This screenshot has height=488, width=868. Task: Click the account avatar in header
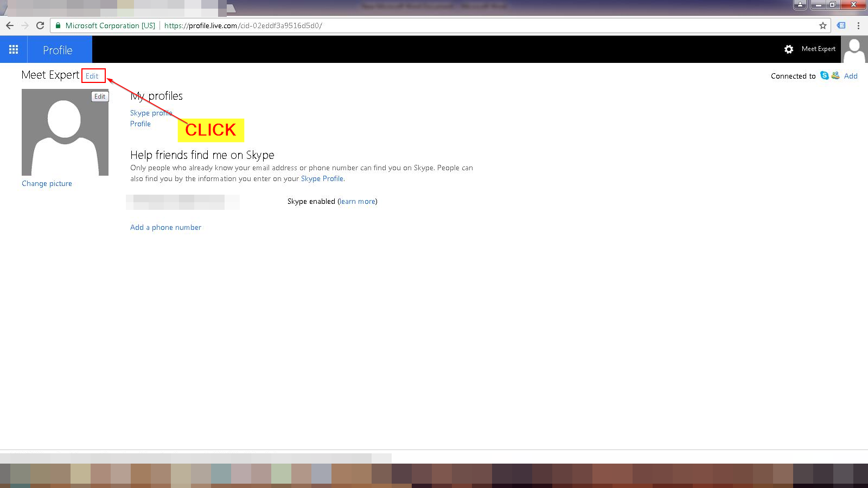854,49
